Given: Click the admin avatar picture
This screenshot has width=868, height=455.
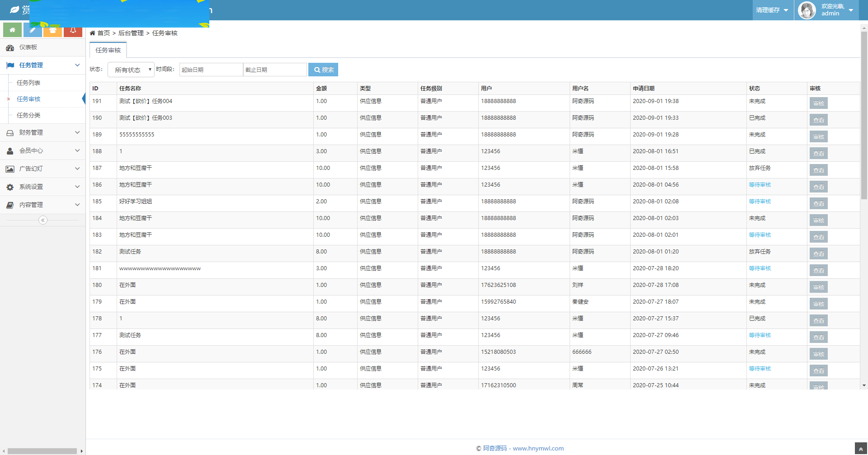Looking at the screenshot, I should (x=807, y=10).
